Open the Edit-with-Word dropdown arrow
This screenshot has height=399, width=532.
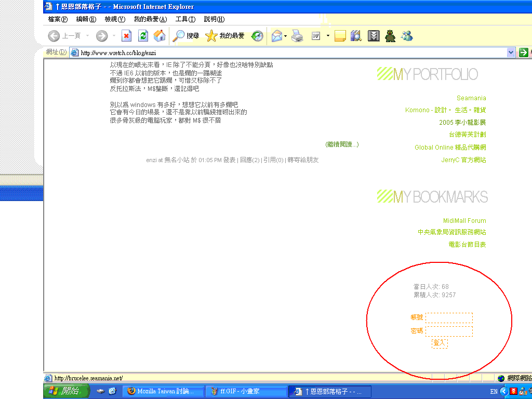(328, 36)
